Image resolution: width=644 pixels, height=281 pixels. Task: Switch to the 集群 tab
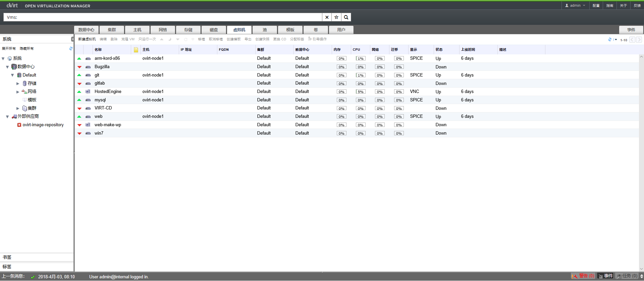tap(112, 30)
